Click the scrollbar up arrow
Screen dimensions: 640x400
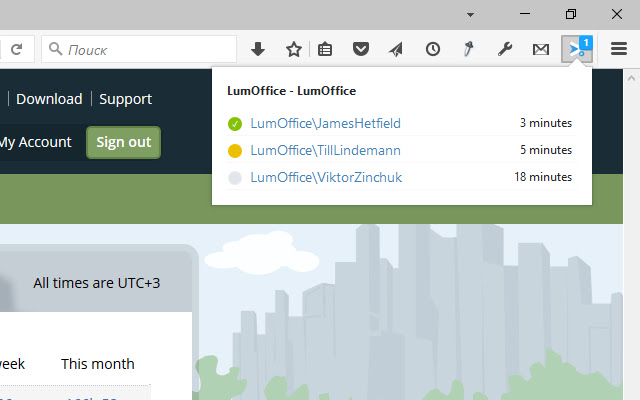[x=631, y=78]
